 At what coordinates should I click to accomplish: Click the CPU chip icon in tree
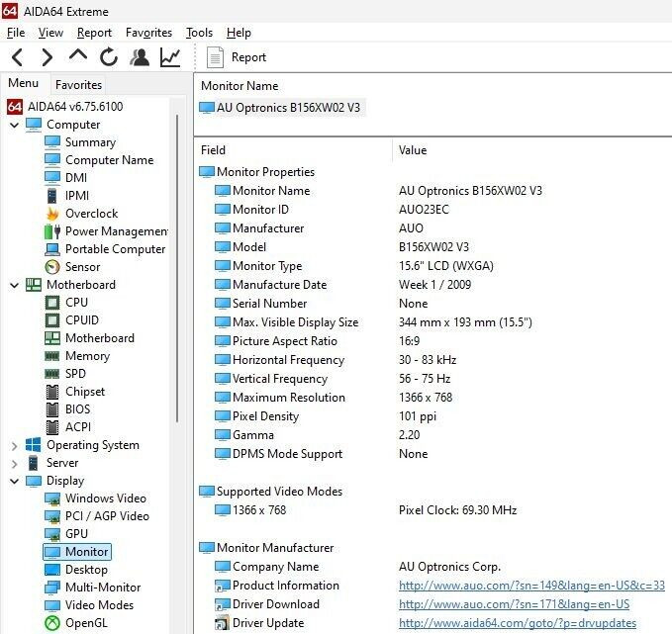coord(52,303)
